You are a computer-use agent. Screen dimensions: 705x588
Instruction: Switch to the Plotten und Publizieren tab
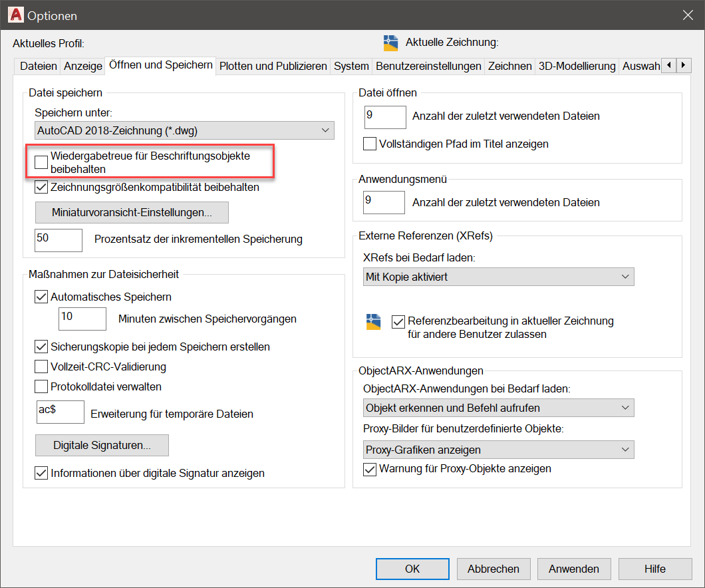273,66
